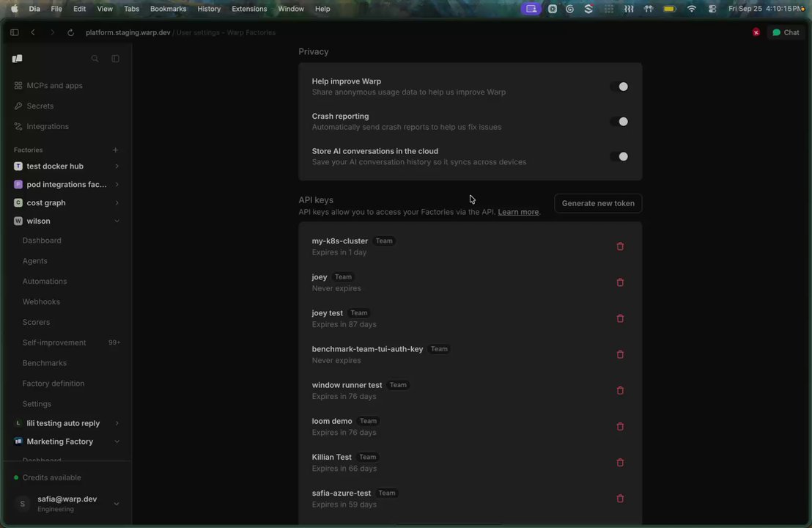Open the Bookmarks menu

click(x=168, y=9)
